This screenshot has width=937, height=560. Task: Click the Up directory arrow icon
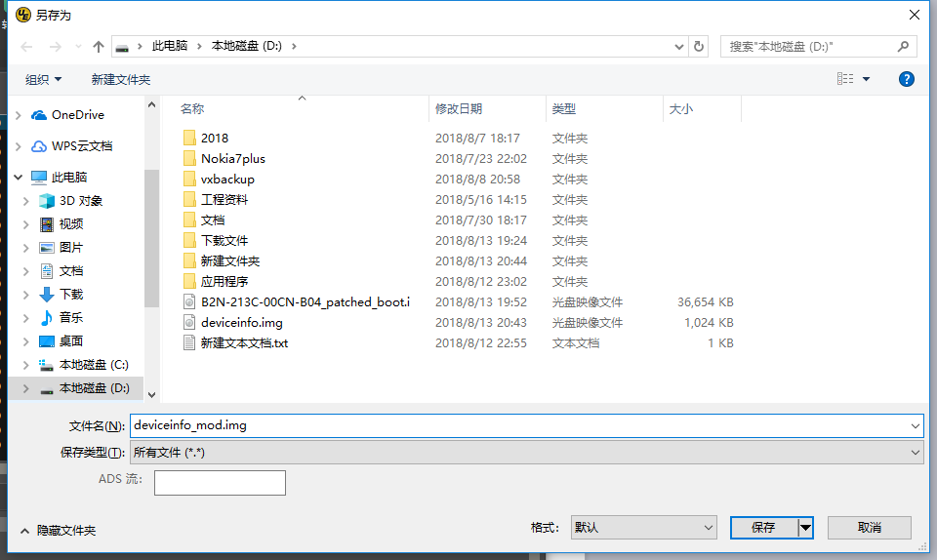click(x=99, y=47)
